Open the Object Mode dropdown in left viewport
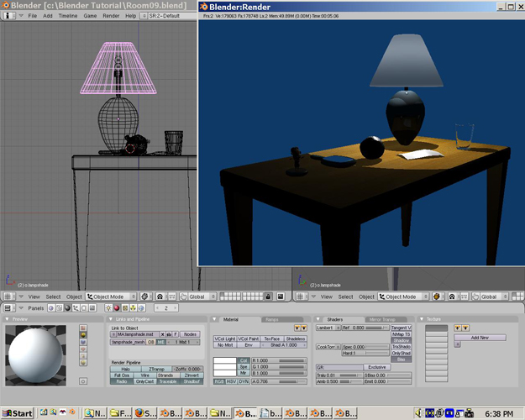Image resolution: width=525 pixels, height=420 pixels. [x=115, y=297]
